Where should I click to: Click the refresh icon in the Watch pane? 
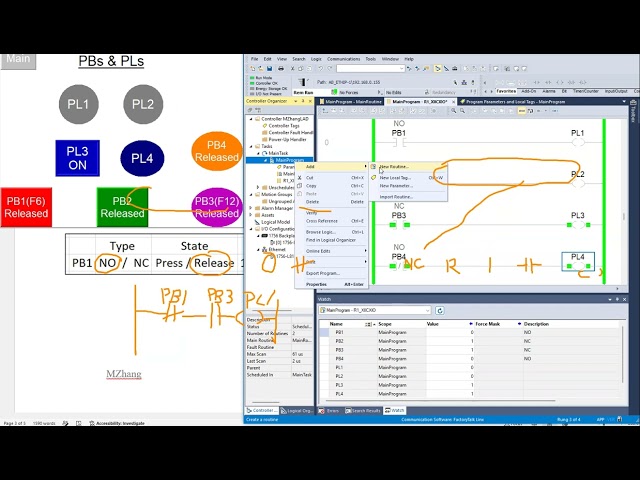point(440,311)
